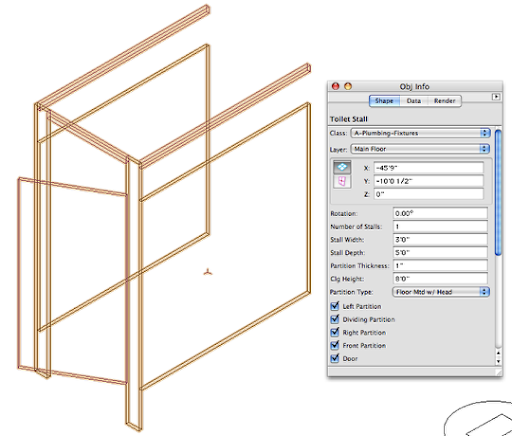Click the Obj Info title bar text

coord(414,87)
